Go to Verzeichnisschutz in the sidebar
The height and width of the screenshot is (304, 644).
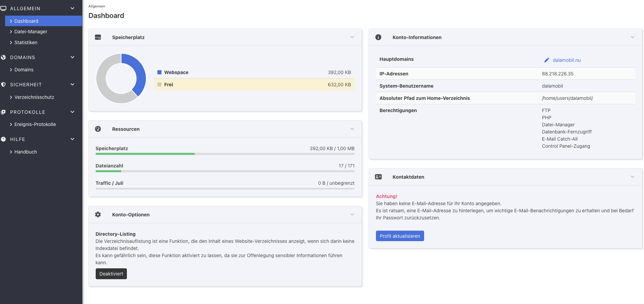coord(34,97)
